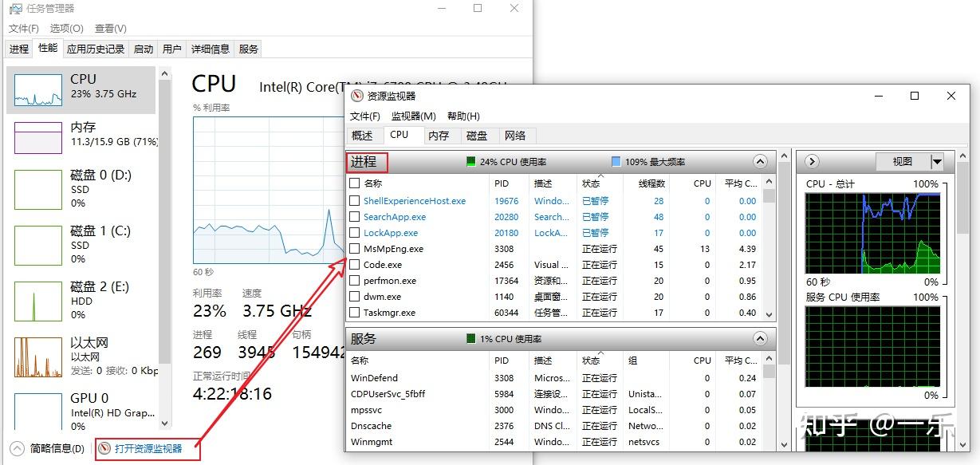This screenshot has height=465, width=980.
Task: Check the MsMpEng.exe process checkbox
Action: [x=353, y=249]
